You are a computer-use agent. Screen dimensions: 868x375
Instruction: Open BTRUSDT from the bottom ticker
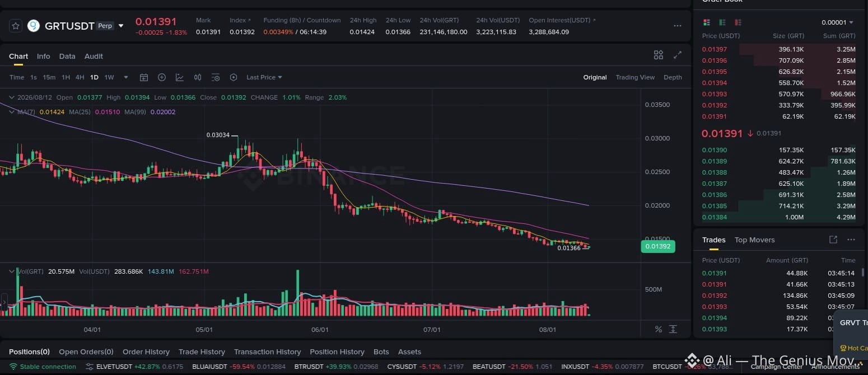tap(336, 367)
